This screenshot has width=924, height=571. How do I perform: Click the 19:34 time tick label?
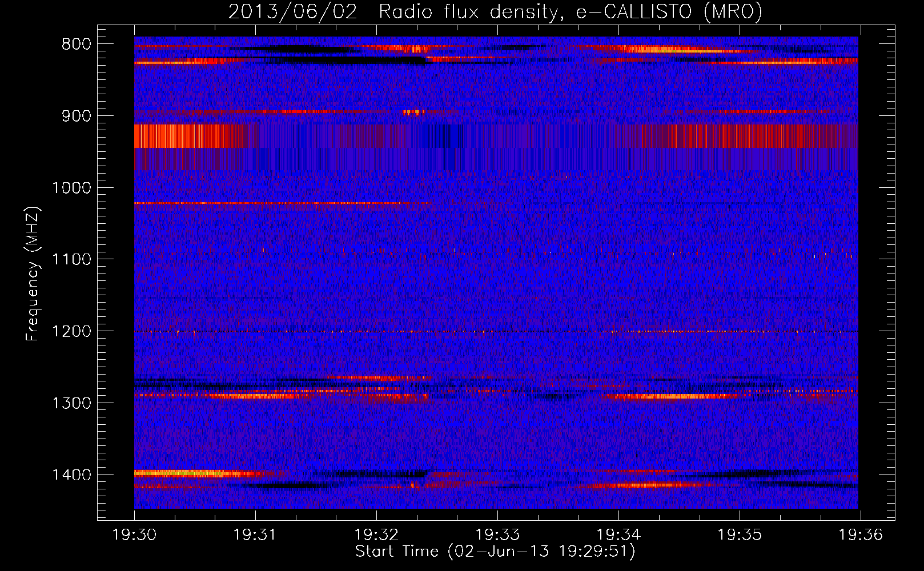point(618,534)
